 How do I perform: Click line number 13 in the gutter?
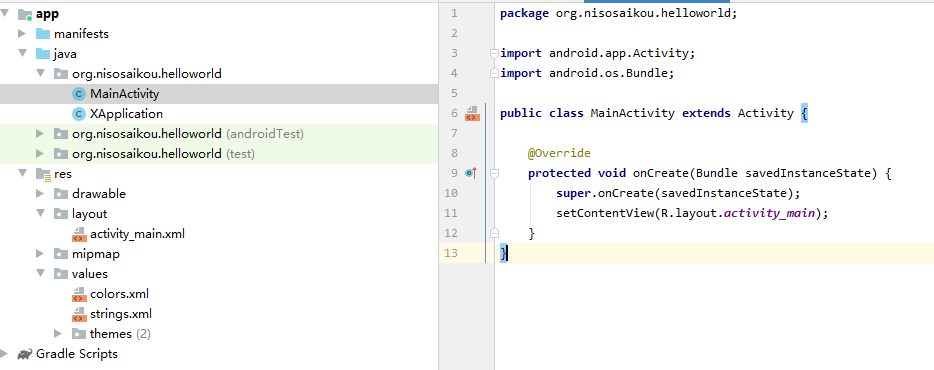click(451, 253)
